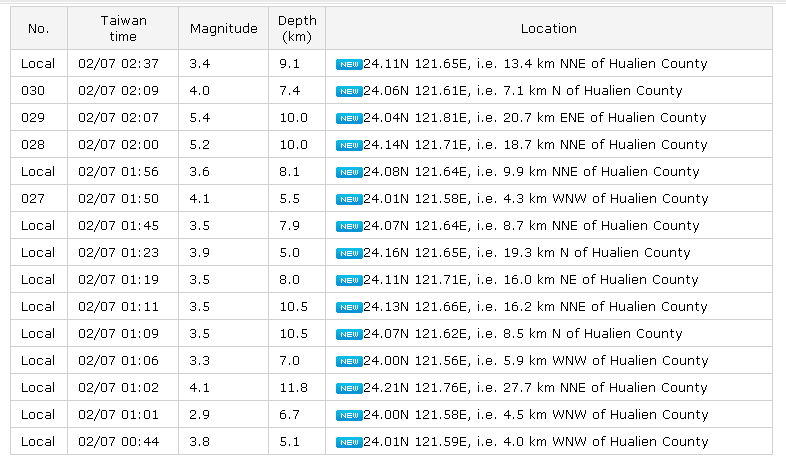Open location 19.3 km N of Hualien County
Viewport: 786px width, 462px height.
[526, 253]
